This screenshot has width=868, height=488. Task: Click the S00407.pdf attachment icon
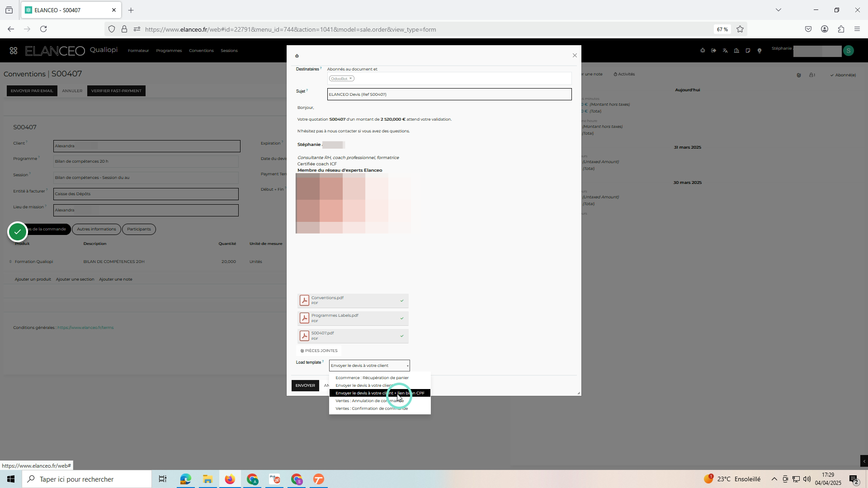[x=304, y=336]
